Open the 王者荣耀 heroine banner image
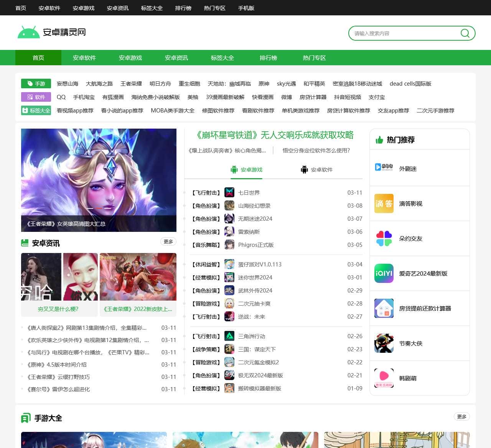The image size is (491, 448). point(99,180)
